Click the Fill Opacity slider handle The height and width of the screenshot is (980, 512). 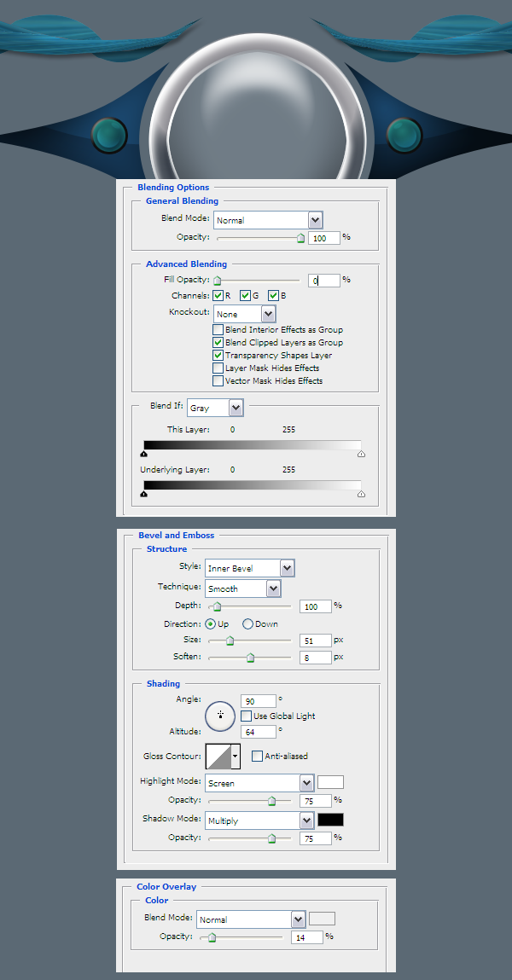pos(217,281)
